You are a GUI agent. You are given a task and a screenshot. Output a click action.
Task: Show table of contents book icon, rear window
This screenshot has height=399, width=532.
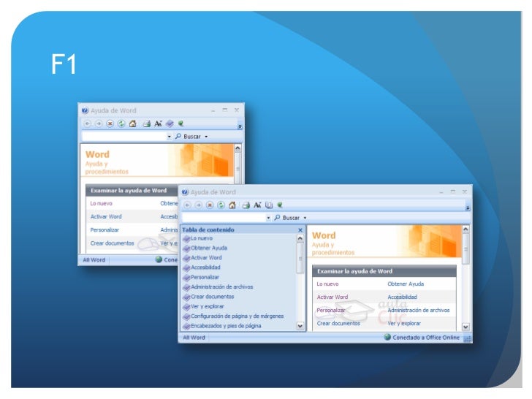point(170,123)
